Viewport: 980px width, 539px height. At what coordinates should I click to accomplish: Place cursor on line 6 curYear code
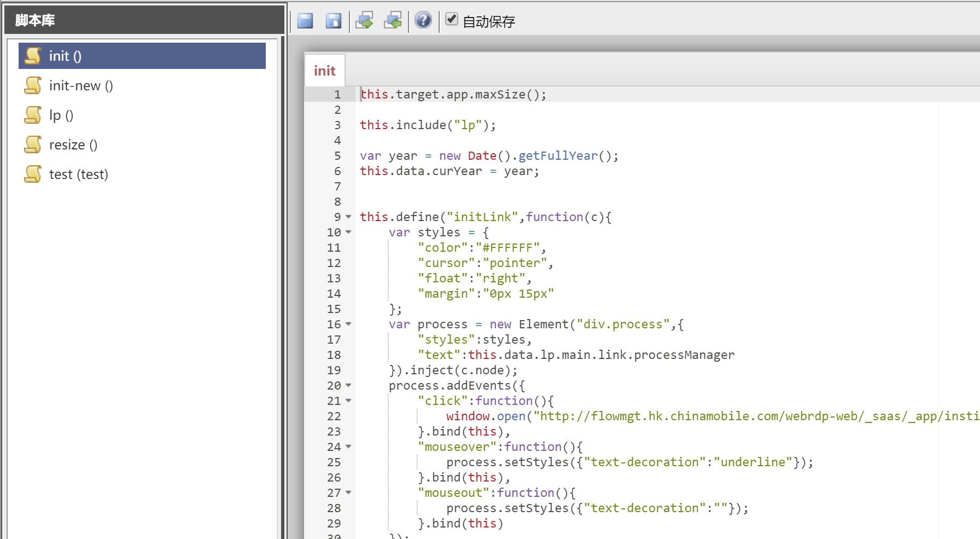[x=448, y=171]
